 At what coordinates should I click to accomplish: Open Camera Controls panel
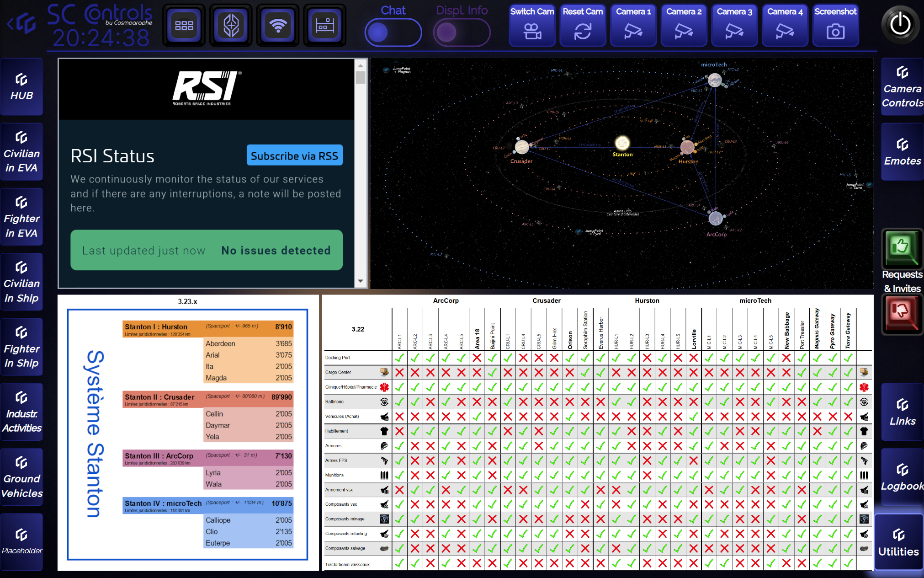tap(903, 86)
